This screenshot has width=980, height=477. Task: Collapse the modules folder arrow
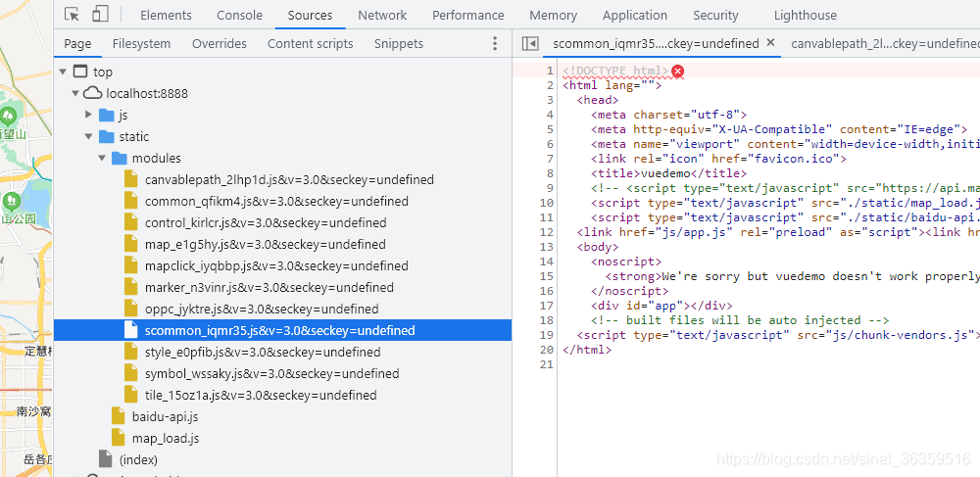point(102,158)
